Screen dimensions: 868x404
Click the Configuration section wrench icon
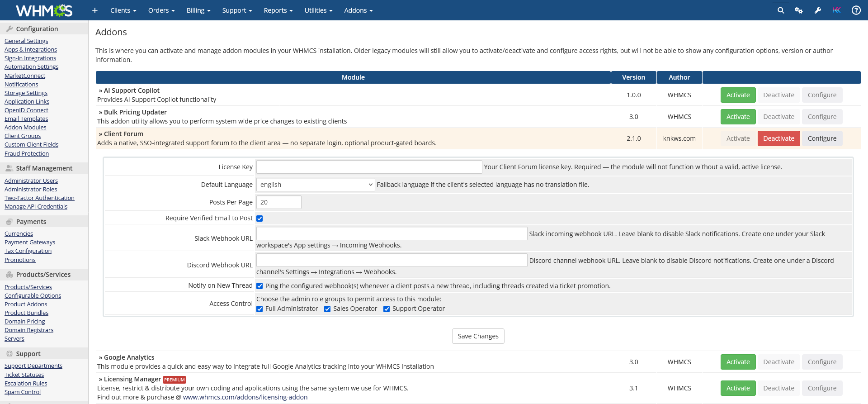(9, 29)
